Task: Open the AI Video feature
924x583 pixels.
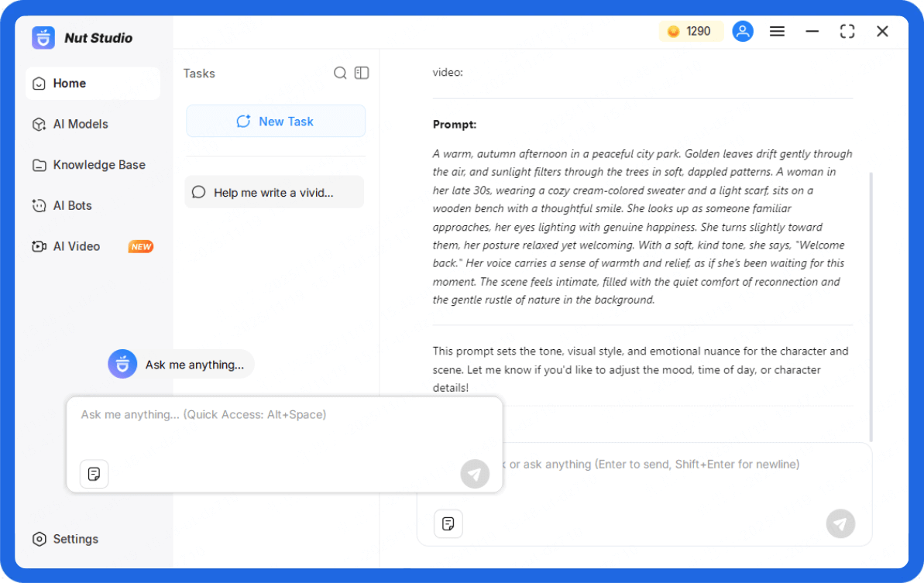Action: (76, 246)
